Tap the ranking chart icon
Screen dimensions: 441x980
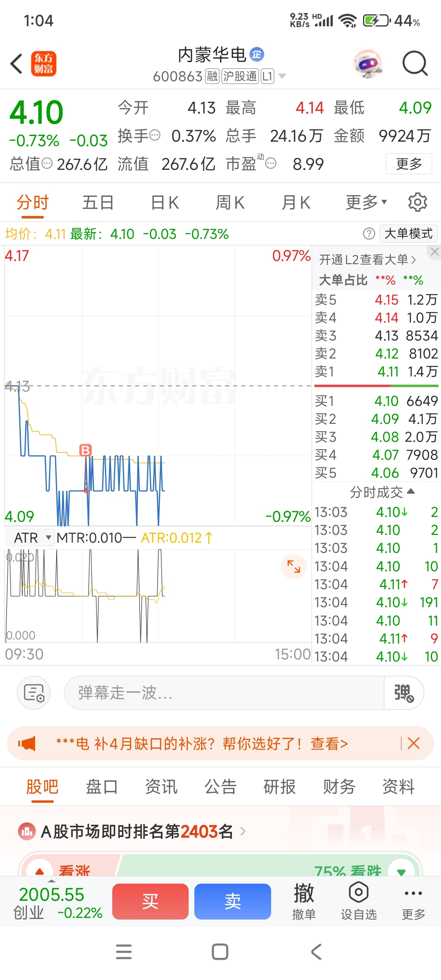pos(27,831)
